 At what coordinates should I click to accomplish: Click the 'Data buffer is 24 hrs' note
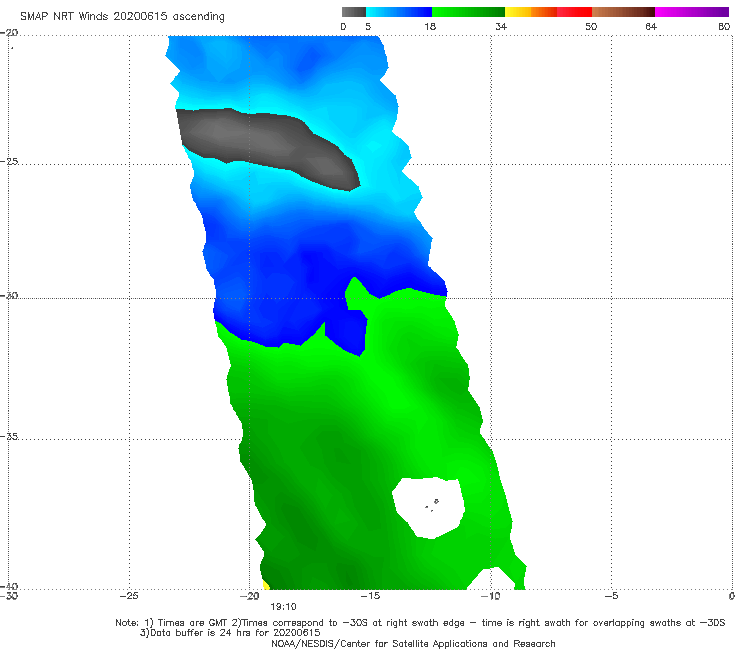230,633
